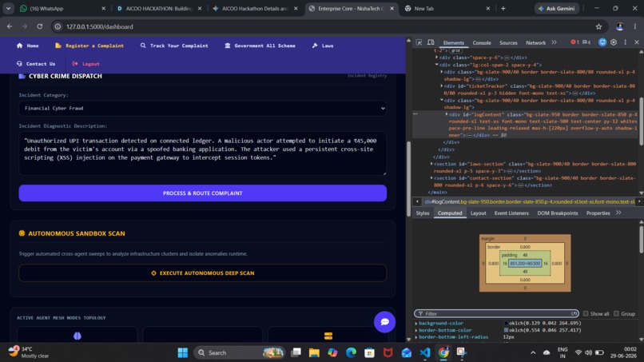
Task: Click Execute Autonomous Deep Scan button
Action: click(x=202, y=273)
